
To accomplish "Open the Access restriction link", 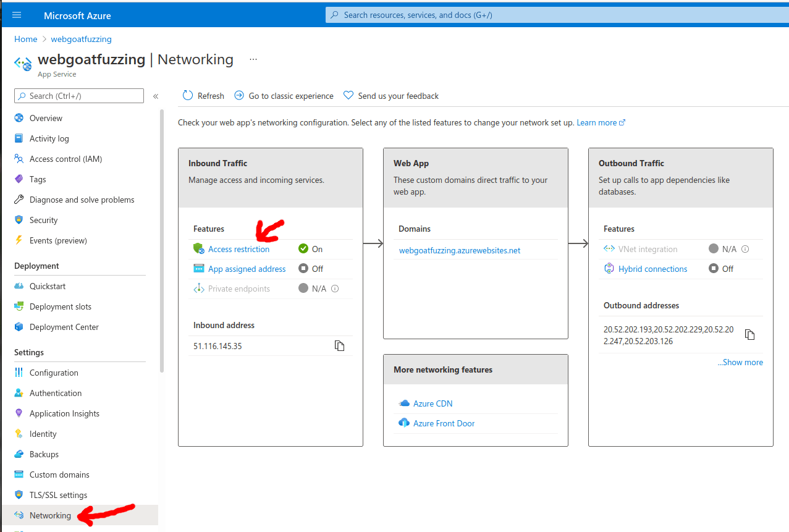I will click(238, 249).
